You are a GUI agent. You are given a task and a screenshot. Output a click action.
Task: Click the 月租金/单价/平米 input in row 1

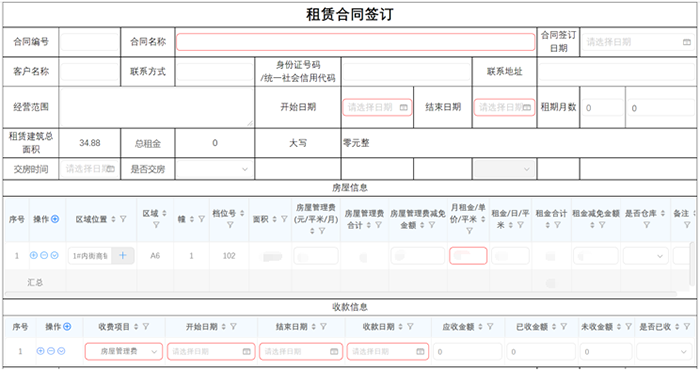click(x=468, y=256)
